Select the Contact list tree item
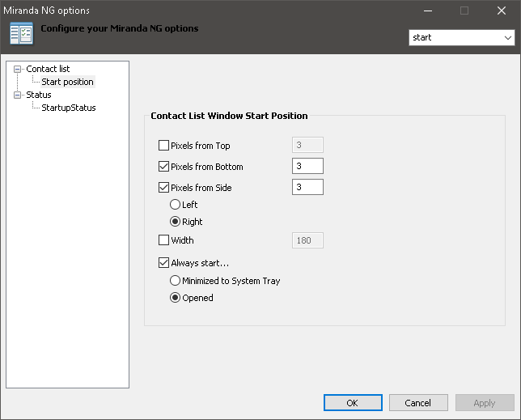This screenshot has width=521, height=420. tap(48, 69)
